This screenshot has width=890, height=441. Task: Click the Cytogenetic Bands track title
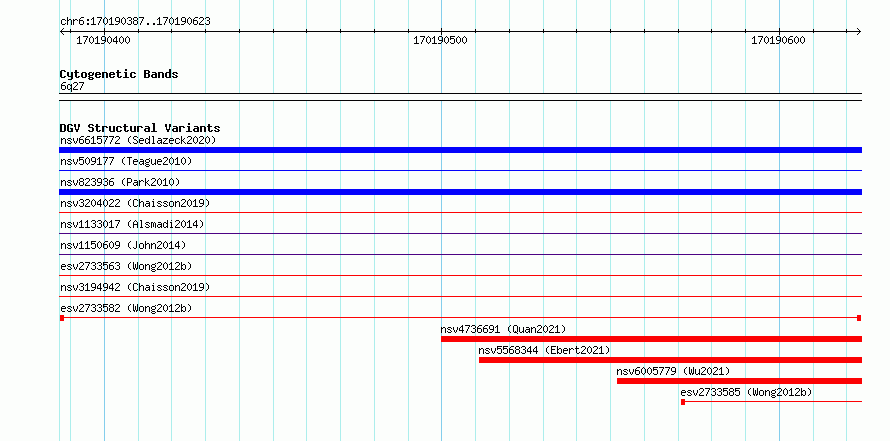pos(119,74)
